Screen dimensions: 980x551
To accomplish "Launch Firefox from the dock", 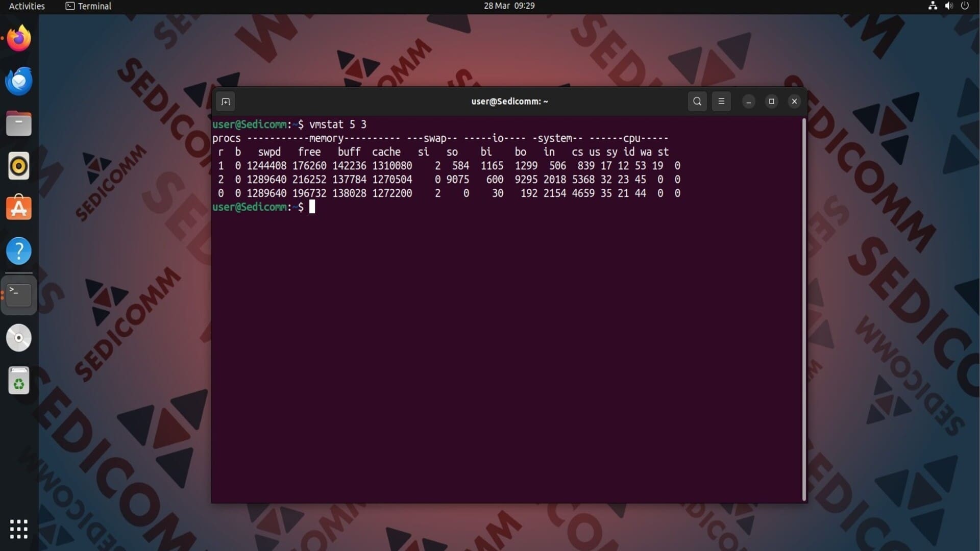I will coord(19,38).
